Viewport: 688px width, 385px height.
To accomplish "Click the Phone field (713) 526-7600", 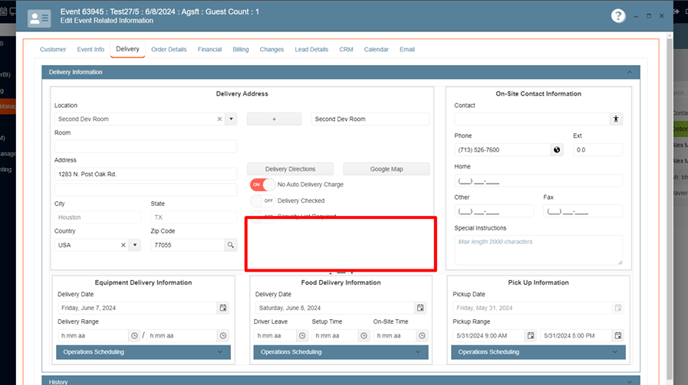I will (502, 150).
